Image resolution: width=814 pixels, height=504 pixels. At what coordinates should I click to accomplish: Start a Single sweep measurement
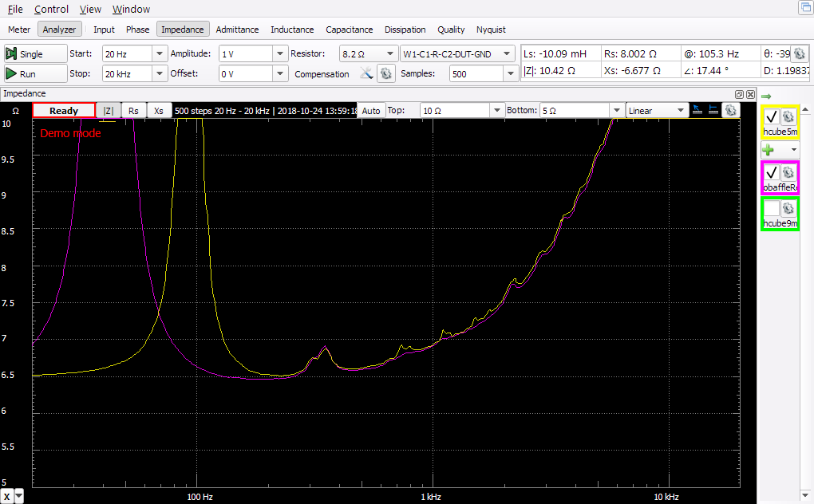(35, 54)
